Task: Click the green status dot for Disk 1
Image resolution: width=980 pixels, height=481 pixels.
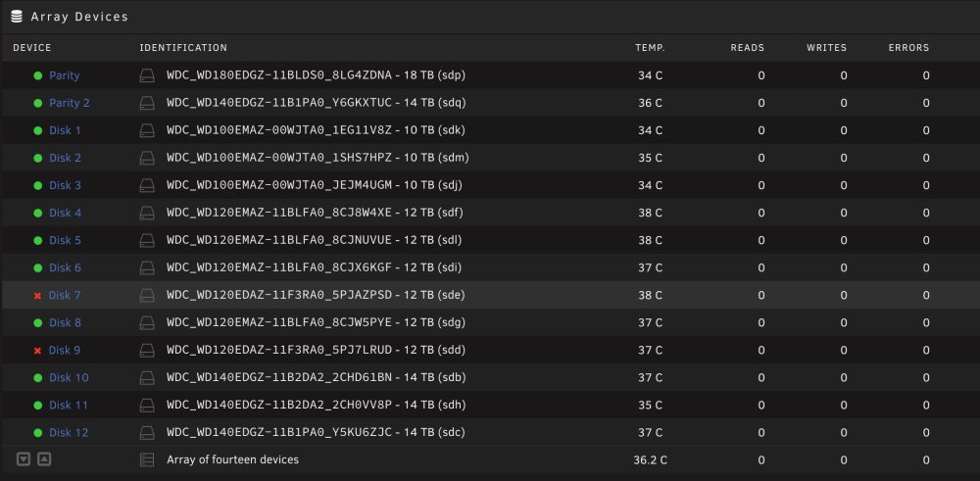Action: (38, 130)
